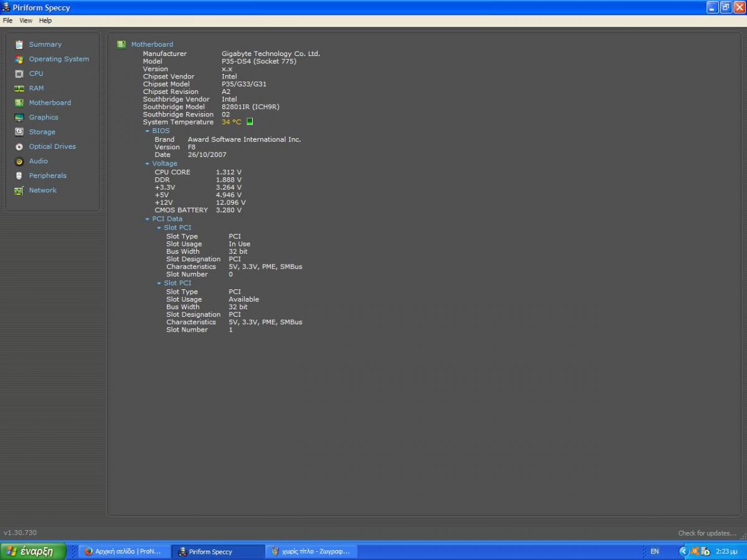The width and height of the screenshot is (747, 560).
Task: Open the Network section
Action: click(x=43, y=190)
